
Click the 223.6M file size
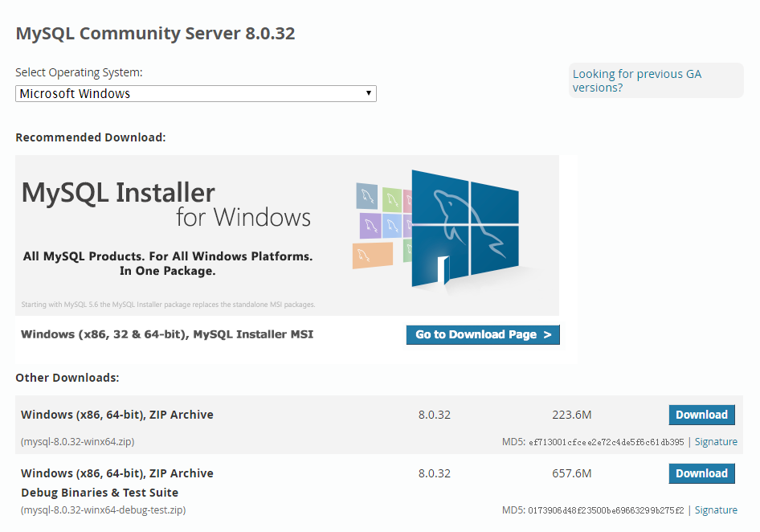coord(571,415)
